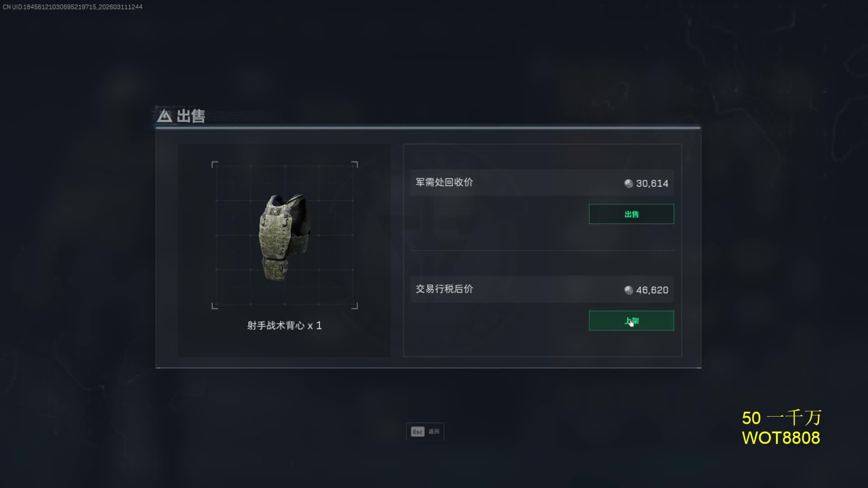
Task: Click the bottom-left corner bracket of item frame
Action: (x=215, y=306)
